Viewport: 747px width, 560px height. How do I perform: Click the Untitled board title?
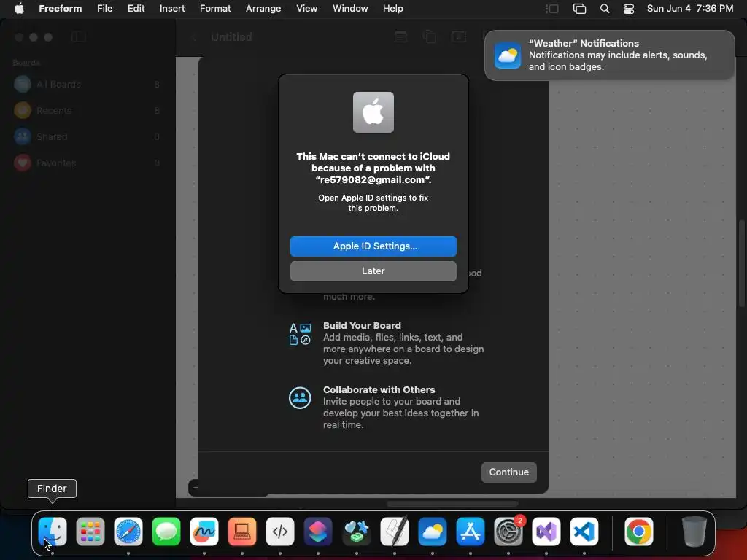coord(231,36)
